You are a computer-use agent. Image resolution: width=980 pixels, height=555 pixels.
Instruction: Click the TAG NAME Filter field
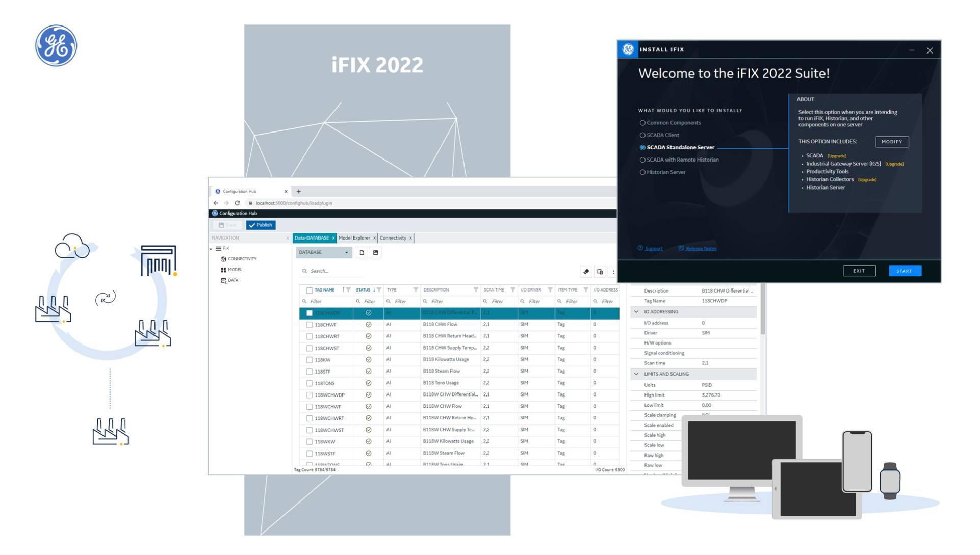tap(326, 302)
